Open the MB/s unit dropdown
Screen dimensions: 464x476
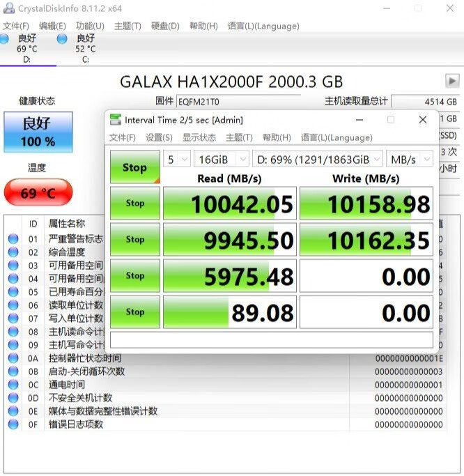[x=410, y=160]
